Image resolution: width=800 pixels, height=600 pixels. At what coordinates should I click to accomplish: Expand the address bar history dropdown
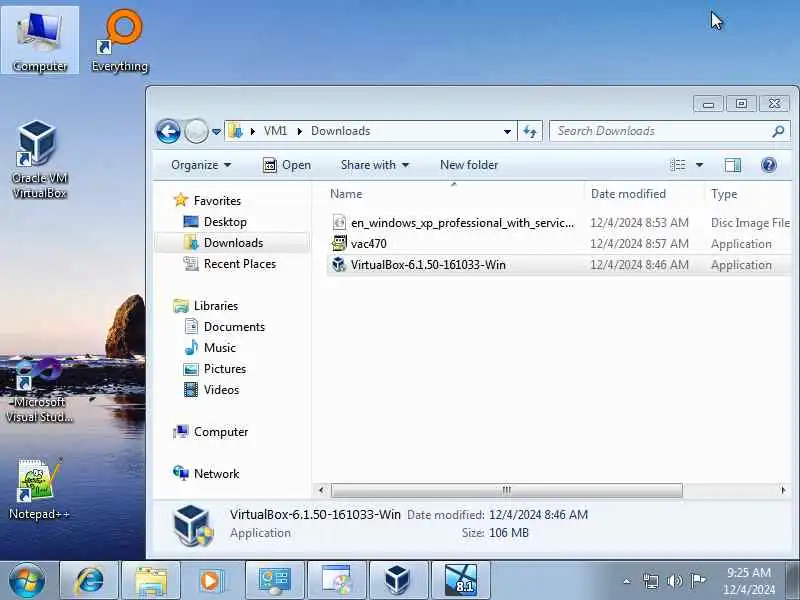point(507,132)
